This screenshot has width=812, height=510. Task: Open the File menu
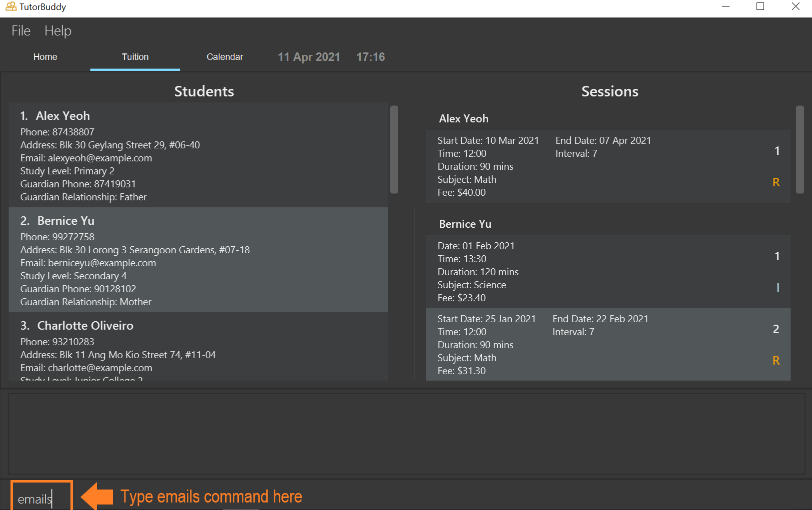[21, 31]
